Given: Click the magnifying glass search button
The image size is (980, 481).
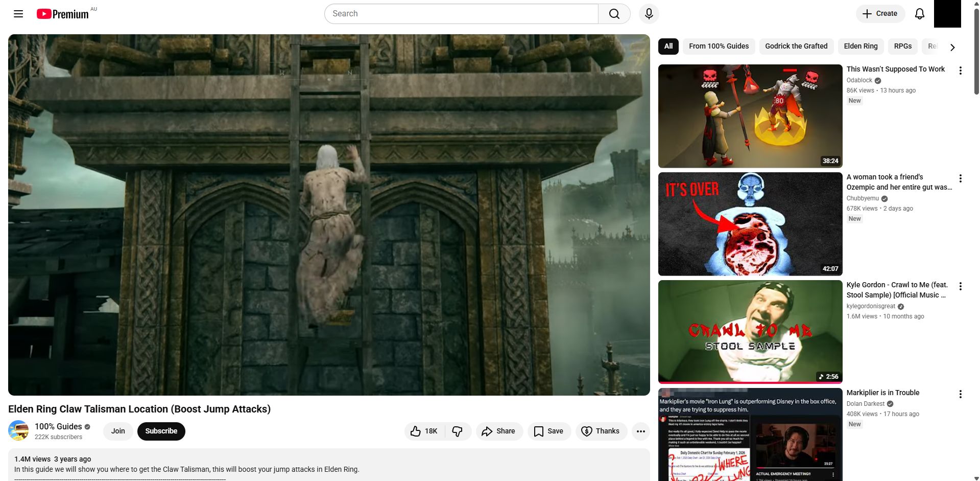Looking at the screenshot, I should pyautogui.click(x=614, y=14).
